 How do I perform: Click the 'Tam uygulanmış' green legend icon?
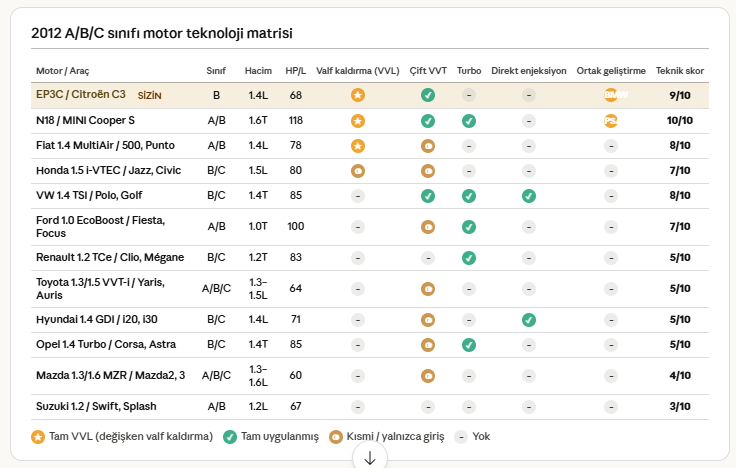229,437
